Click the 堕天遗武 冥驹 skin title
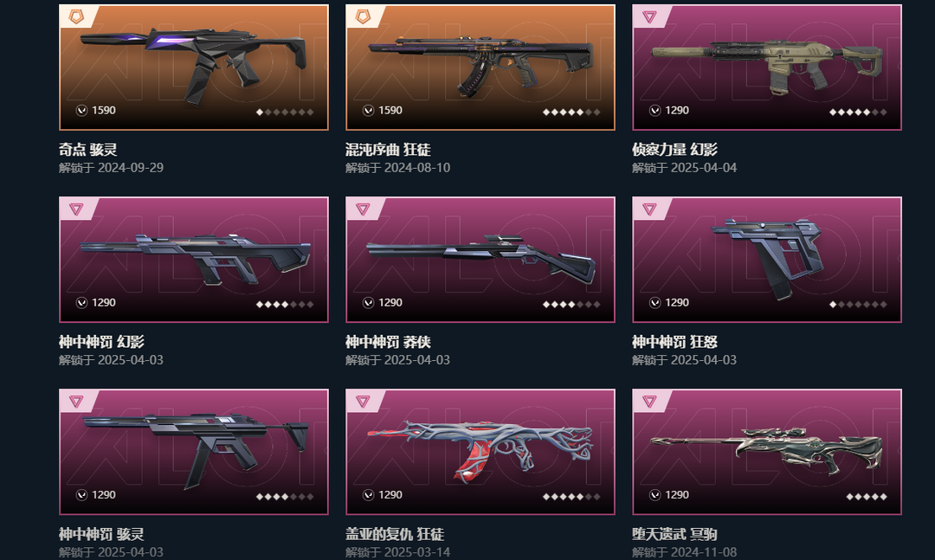 (674, 534)
